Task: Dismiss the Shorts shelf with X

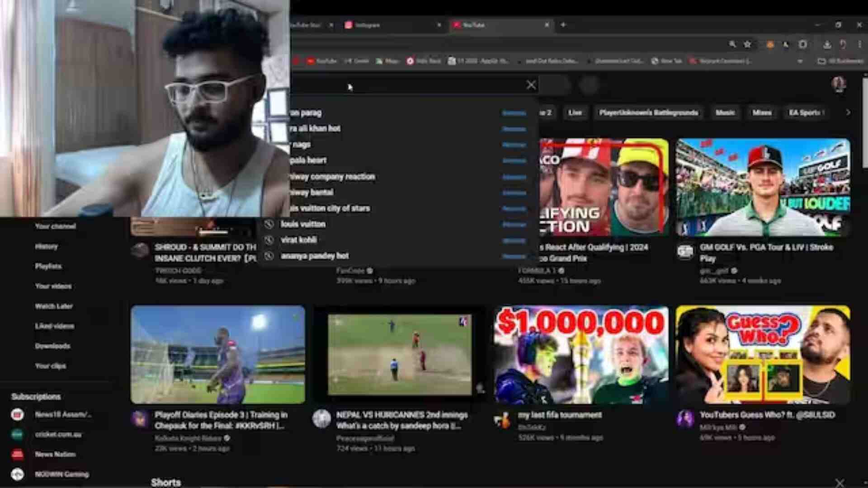Action: tap(840, 483)
